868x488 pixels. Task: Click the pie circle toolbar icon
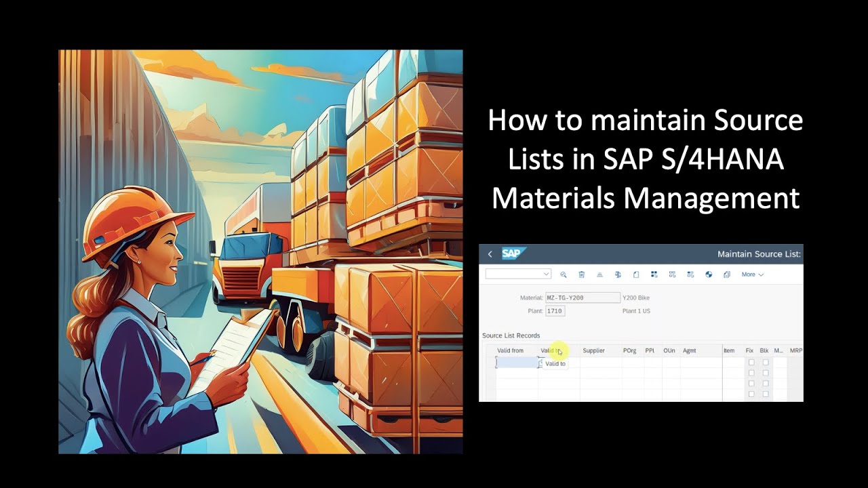(709, 274)
